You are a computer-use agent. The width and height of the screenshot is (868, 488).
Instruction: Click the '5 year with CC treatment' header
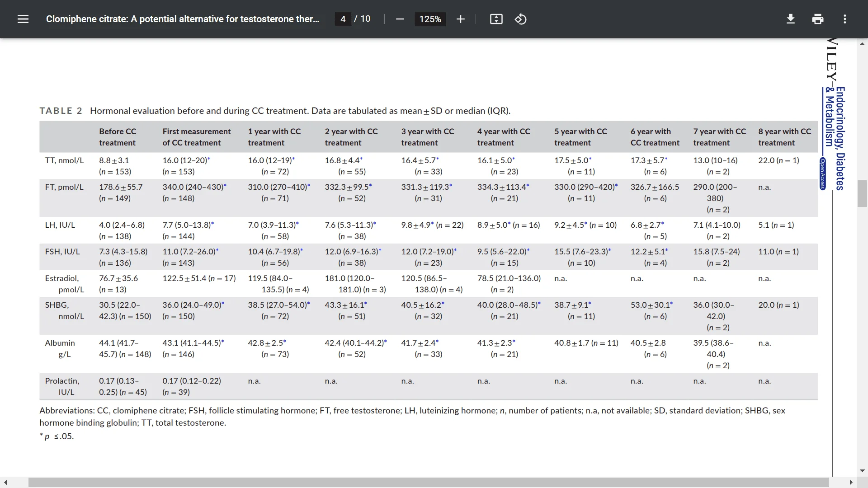coord(580,137)
